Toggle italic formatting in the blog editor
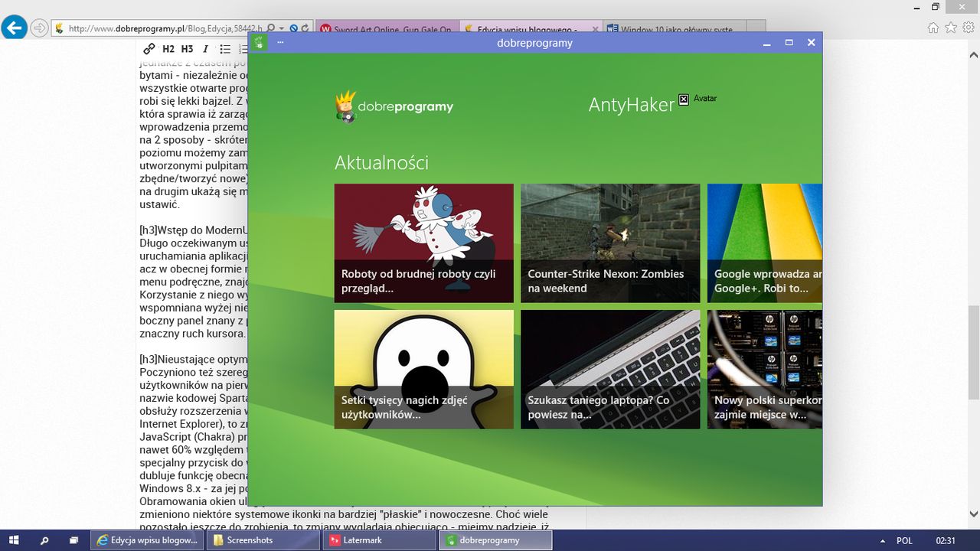The height and width of the screenshot is (551, 980). tap(205, 49)
